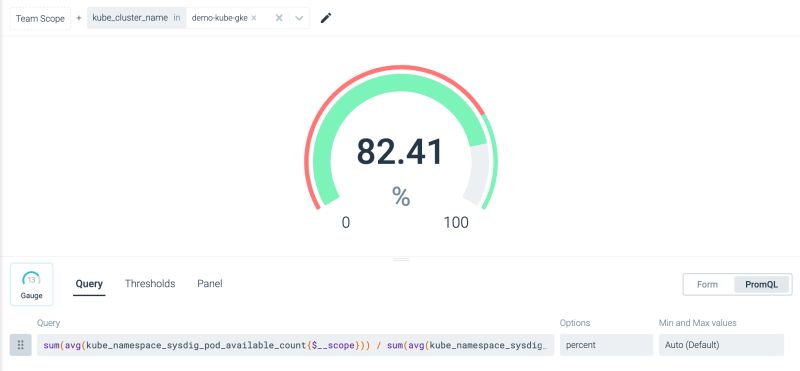Open the percent Options dropdown
Image resolution: width=800 pixels, height=371 pixels.
click(606, 345)
